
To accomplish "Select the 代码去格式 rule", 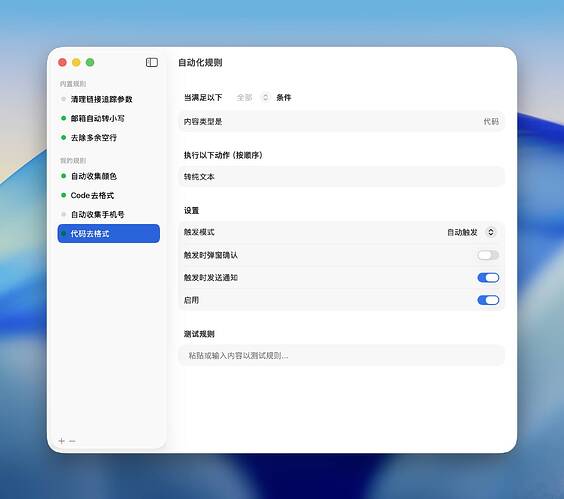I will (109, 233).
